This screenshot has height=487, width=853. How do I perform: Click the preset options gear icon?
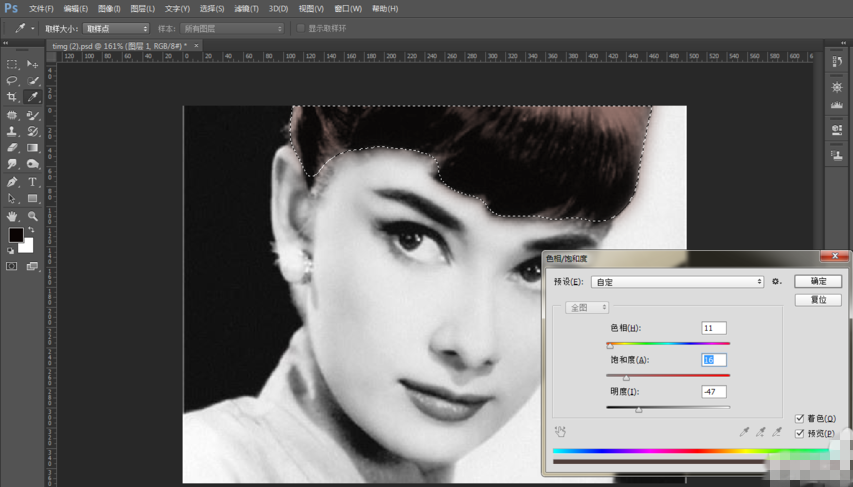pos(776,282)
